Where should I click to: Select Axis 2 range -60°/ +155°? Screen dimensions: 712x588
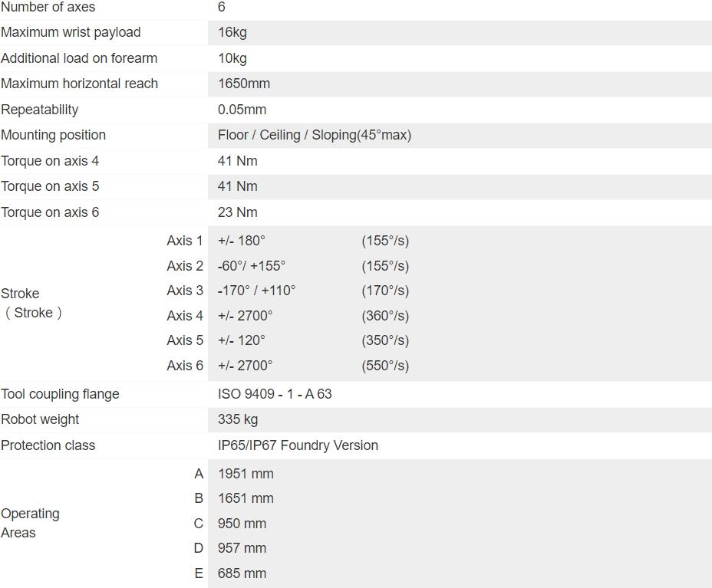[x=251, y=266]
